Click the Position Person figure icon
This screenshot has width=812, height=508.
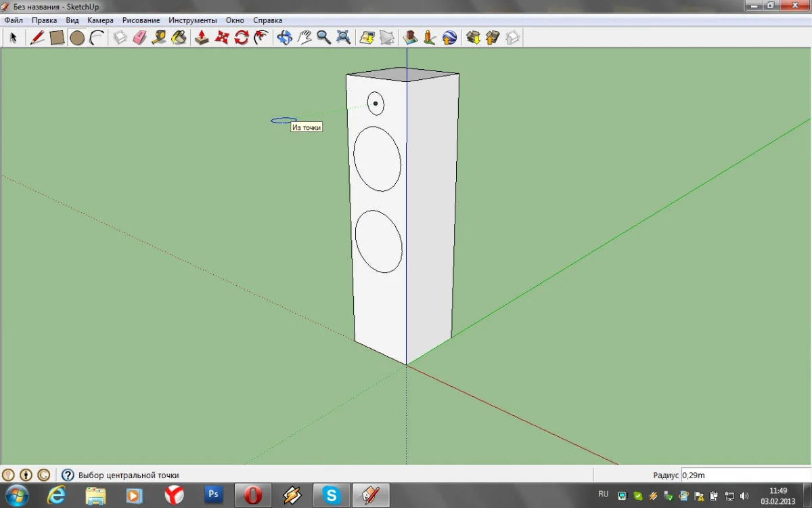coord(430,37)
